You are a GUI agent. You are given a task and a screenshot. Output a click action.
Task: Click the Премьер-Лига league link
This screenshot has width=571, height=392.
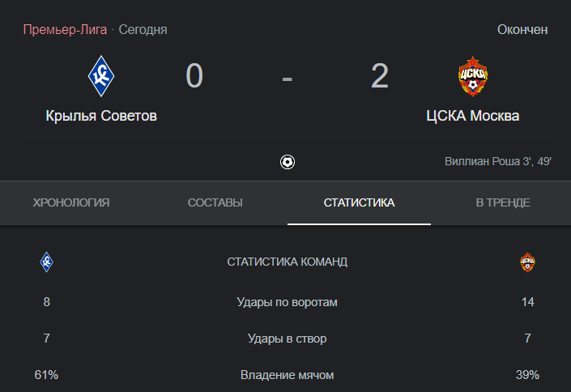pos(65,30)
